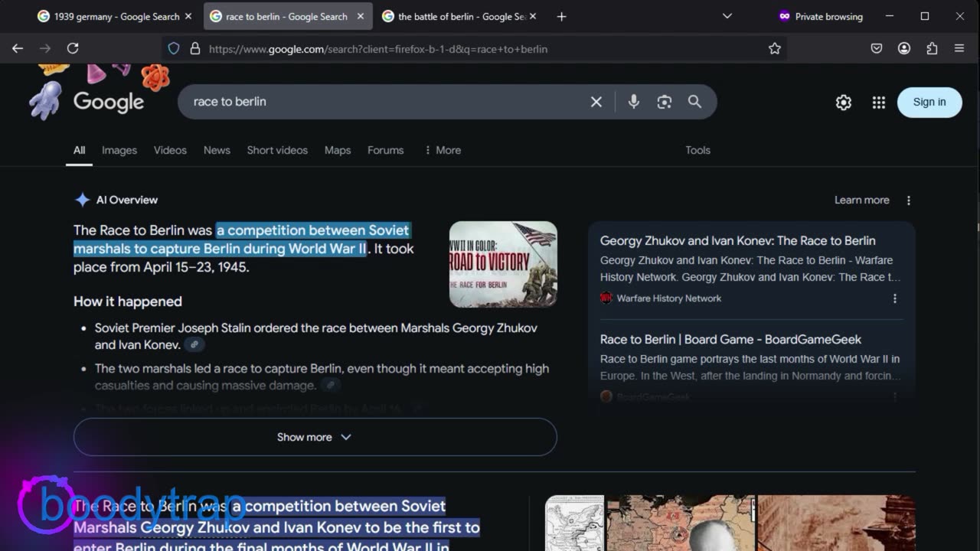This screenshot has width=980, height=551.
Task: Go back to the previous page
Action: pyautogui.click(x=18, y=48)
